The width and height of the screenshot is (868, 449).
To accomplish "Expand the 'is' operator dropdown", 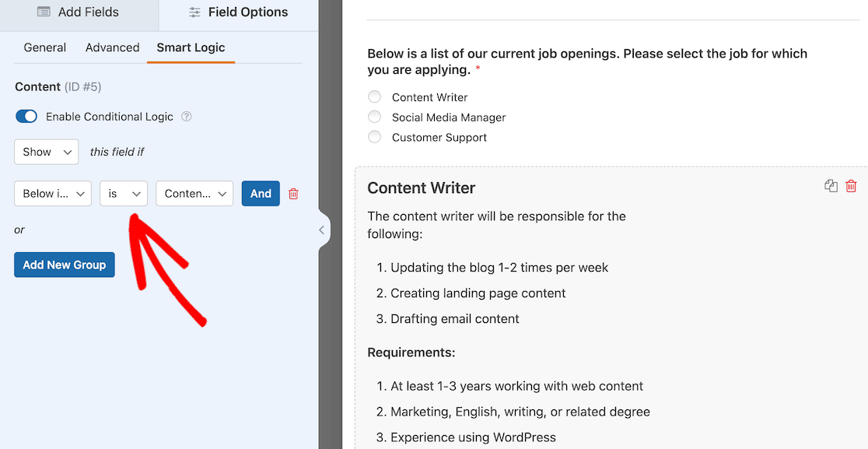I will pos(124,194).
